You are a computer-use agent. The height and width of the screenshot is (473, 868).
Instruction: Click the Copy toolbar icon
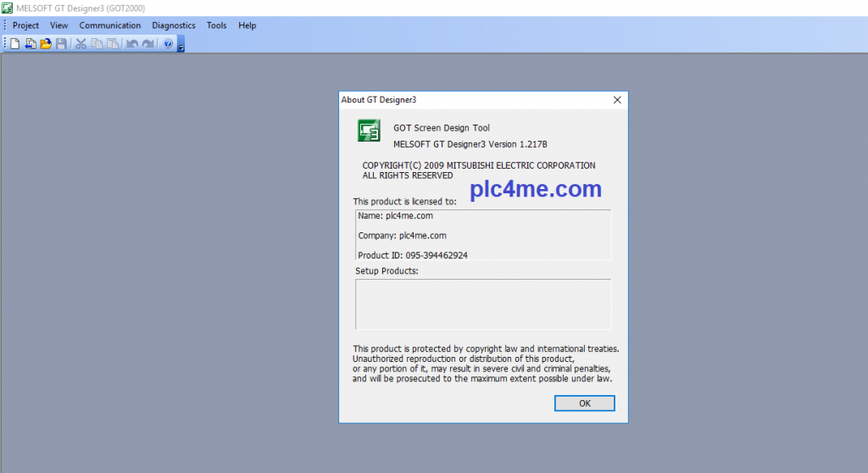pos(97,44)
